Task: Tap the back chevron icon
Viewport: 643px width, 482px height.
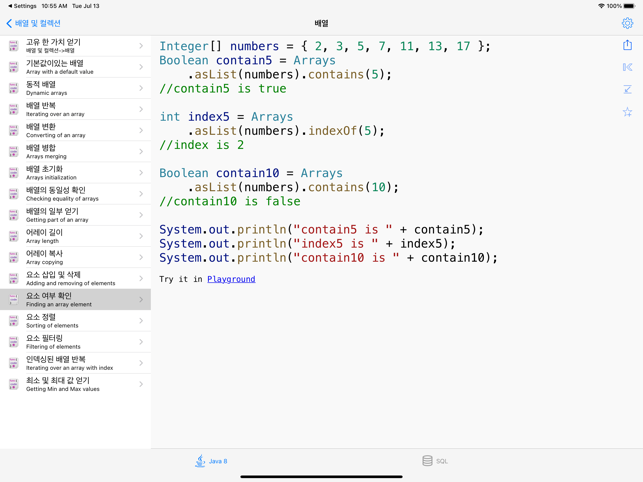Action: (9, 23)
